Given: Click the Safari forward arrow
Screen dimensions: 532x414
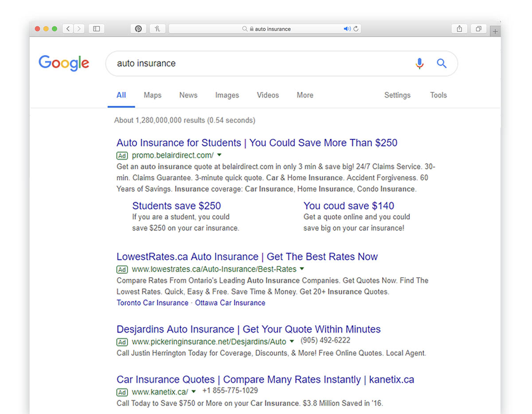Looking at the screenshot, I should click(x=79, y=29).
